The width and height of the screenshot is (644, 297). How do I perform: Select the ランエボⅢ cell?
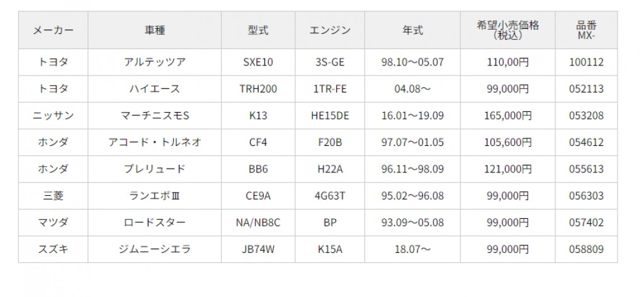pos(154,196)
